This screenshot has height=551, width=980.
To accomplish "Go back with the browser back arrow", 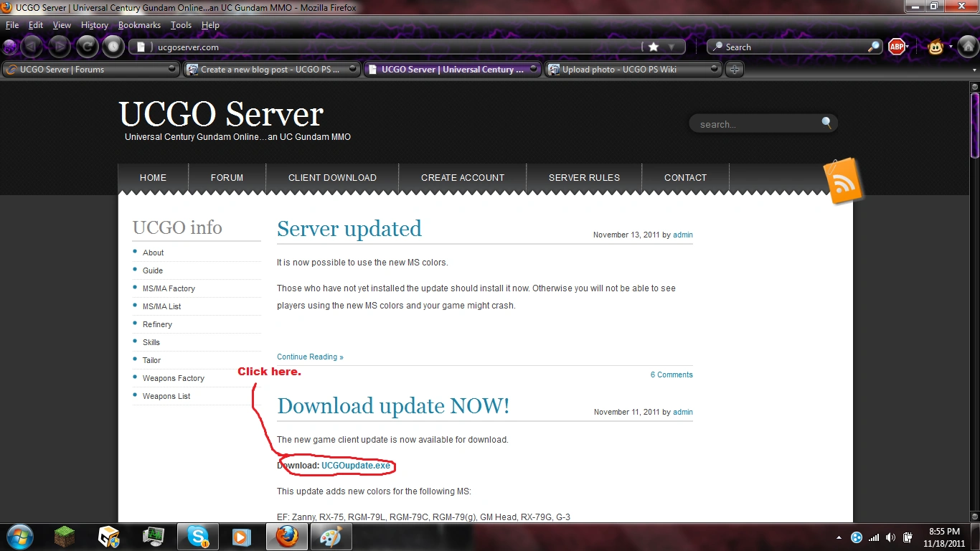I will pos(32,47).
